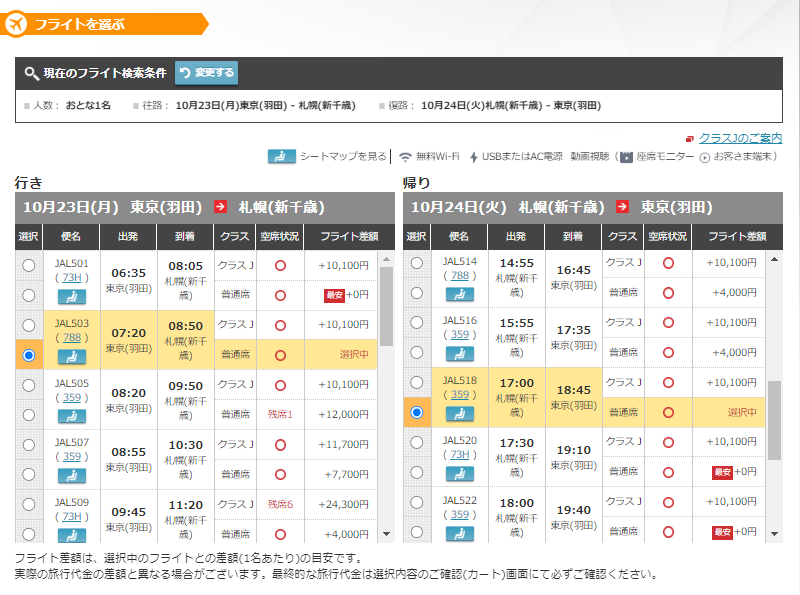Click outbound 空席状況 column header
The width and height of the screenshot is (800, 595).
[x=280, y=237]
